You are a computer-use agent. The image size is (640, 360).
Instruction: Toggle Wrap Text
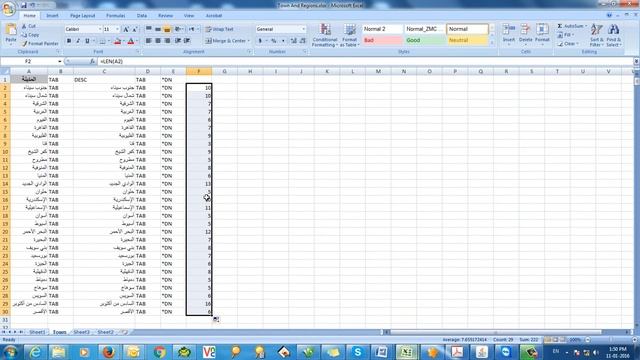(x=220, y=29)
